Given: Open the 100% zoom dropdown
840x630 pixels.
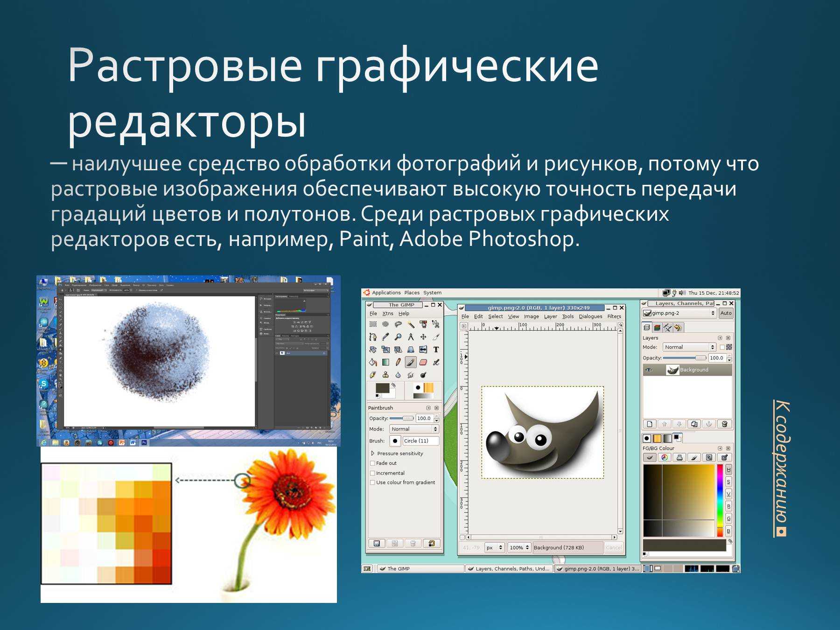Looking at the screenshot, I should coord(519,548).
